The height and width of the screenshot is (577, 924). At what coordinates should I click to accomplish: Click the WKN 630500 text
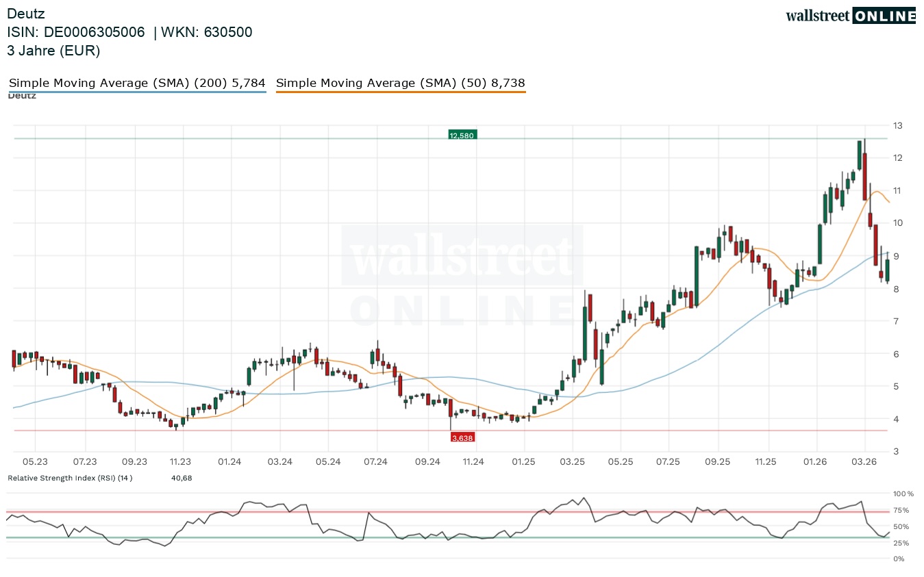click(206, 32)
